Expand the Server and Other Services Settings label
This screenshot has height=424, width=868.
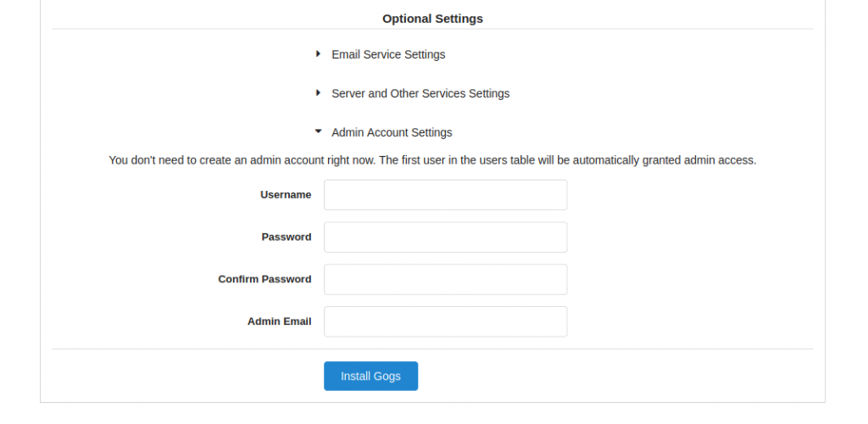420,93
